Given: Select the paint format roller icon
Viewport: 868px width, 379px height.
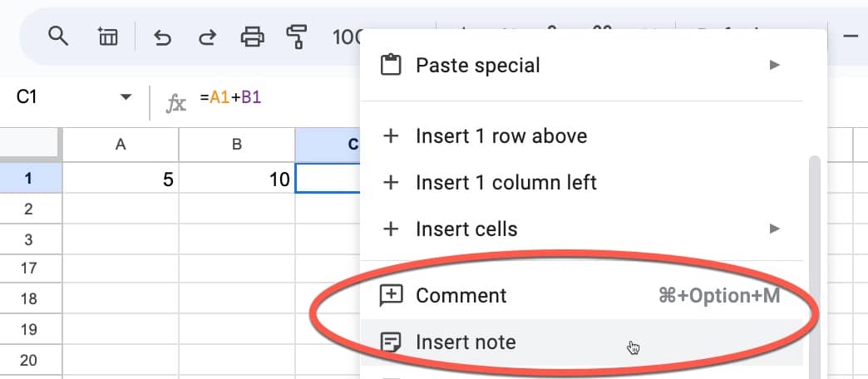Looking at the screenshot, I should click(296, 37).
